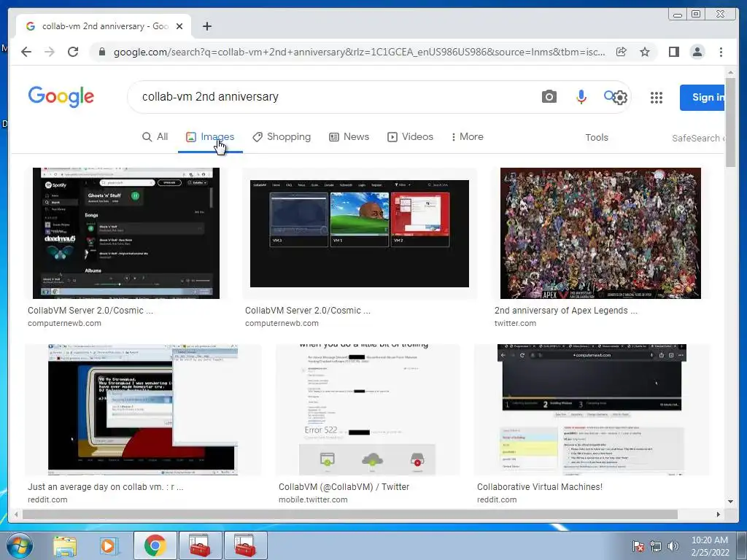The image size is (747, 560).
Task: Search by image using the camera icon
Action: (x=549, y=97)
